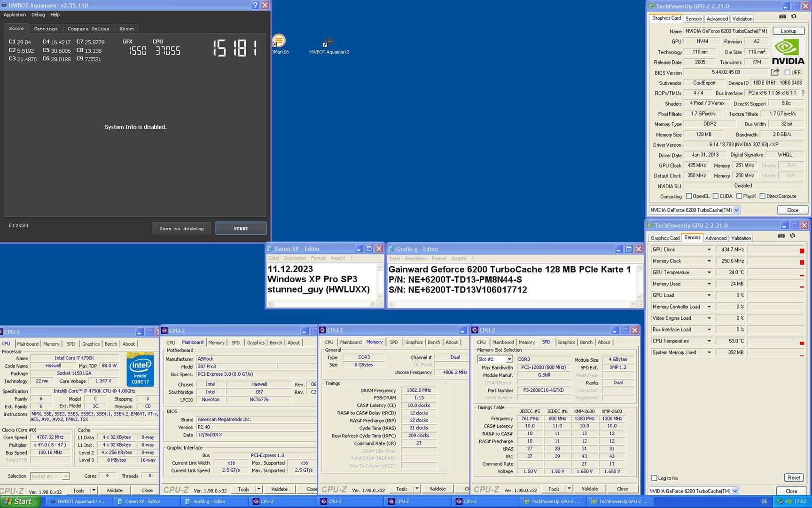Switch to HWBOT Aquamark3 taskbar item
The height and width of the screenshot is (508, 812).
point(79,501)
